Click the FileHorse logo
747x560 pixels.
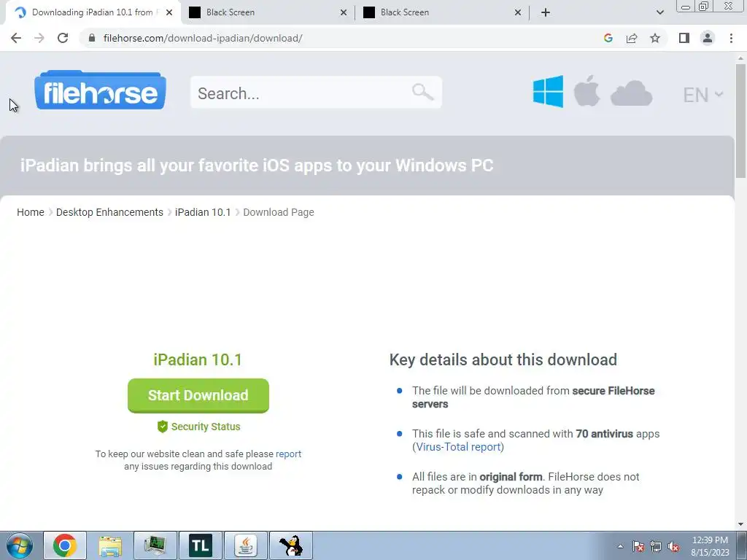click(x=100, y=90)
